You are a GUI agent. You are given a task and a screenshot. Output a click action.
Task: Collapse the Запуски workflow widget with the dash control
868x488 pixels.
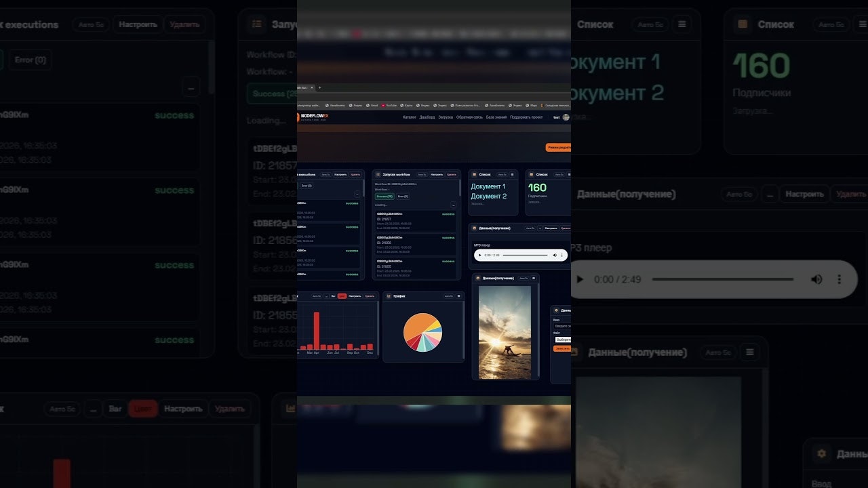click(452, 205)
